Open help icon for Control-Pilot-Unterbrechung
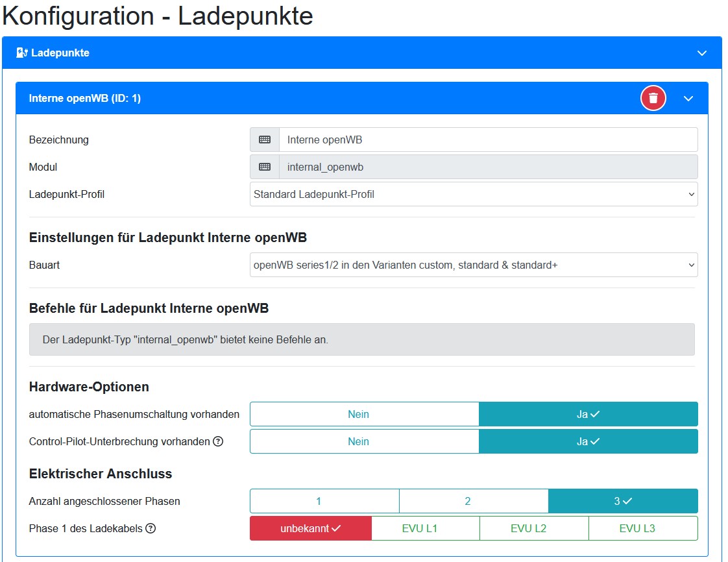Image resolution: width=728 pixels, height=562 pixels. click(x=218, y=441)
